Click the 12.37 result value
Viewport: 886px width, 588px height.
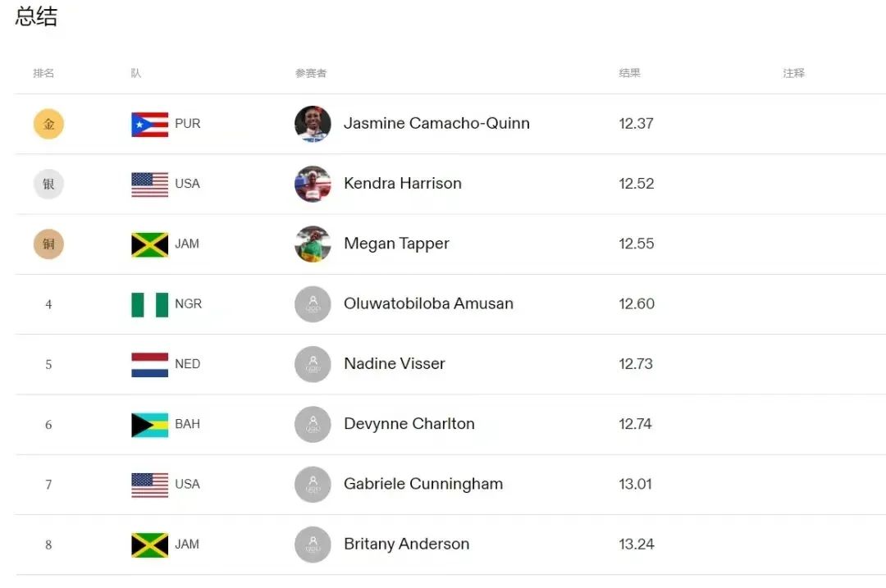(x=636, y=124)
